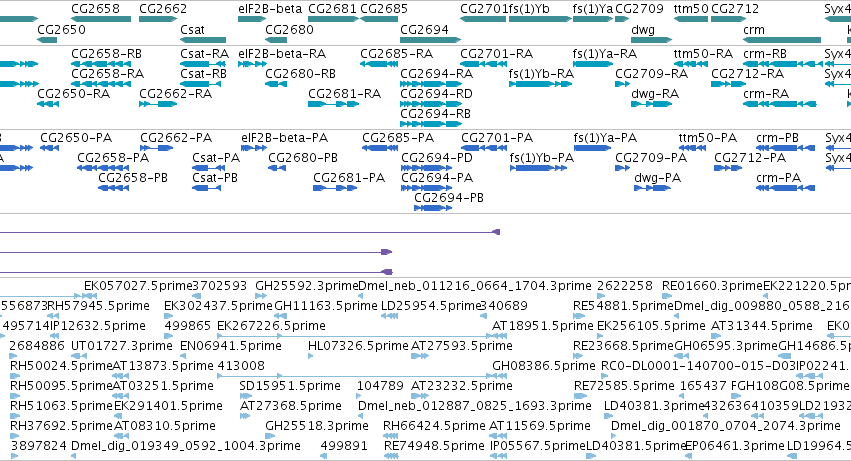Click the Csat gene feature
Image resolution: width=851 pixels, height=461 pixels.
point(203,40)
